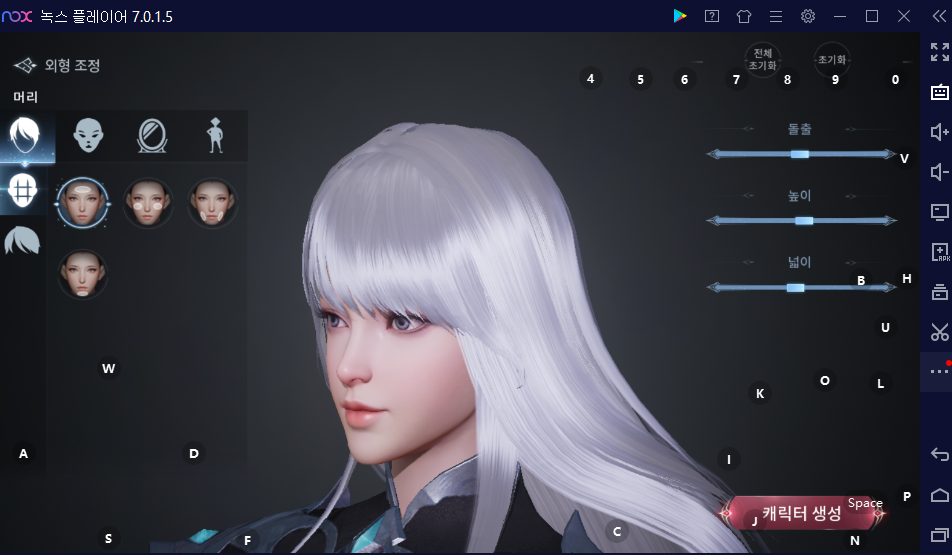Open the toolbox icon below APK

click(939, 292)
